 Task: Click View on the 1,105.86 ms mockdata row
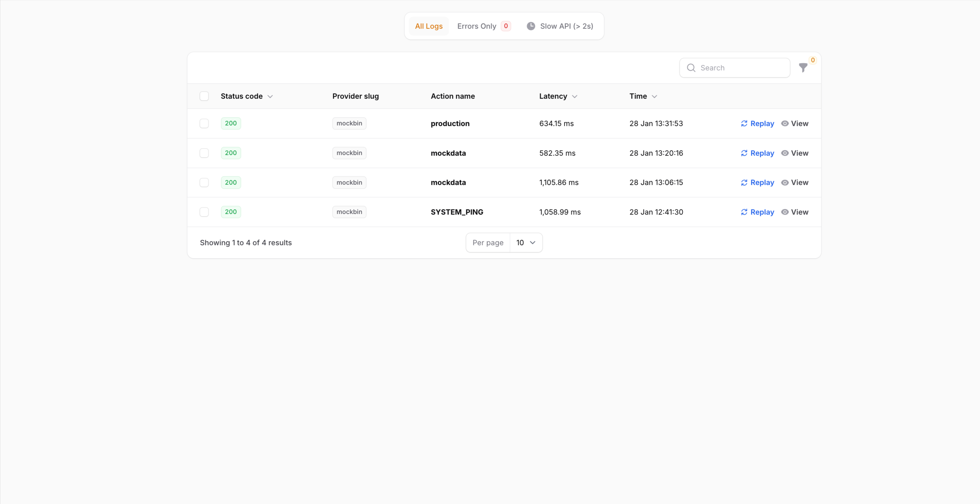click(x=799, y=182)
